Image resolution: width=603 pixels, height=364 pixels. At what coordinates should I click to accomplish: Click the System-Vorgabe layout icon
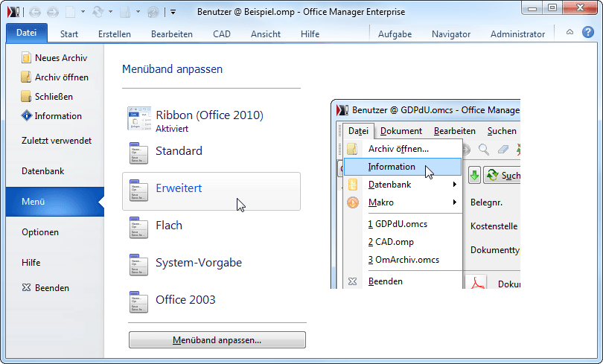[138, 265]
